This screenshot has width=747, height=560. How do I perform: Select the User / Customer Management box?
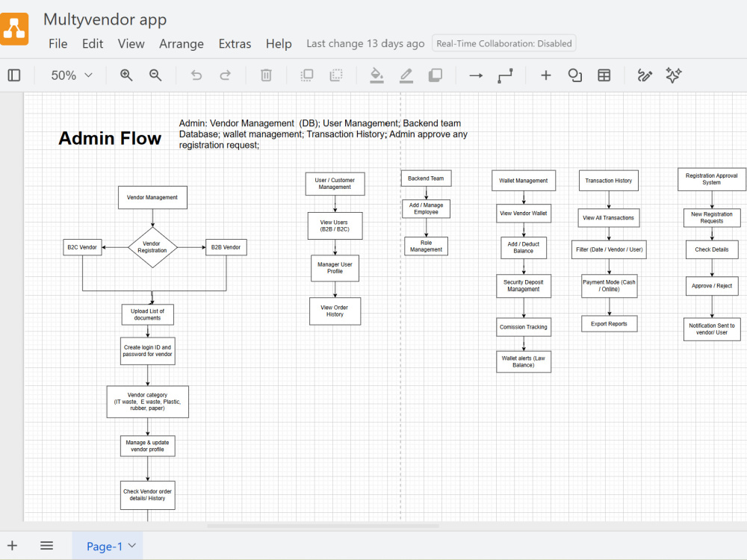335,184
